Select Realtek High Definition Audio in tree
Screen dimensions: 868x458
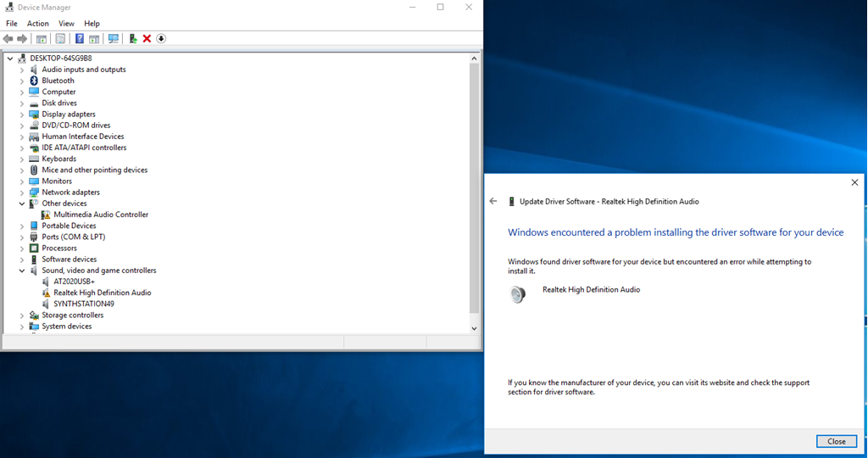click(x=103, y=293)
